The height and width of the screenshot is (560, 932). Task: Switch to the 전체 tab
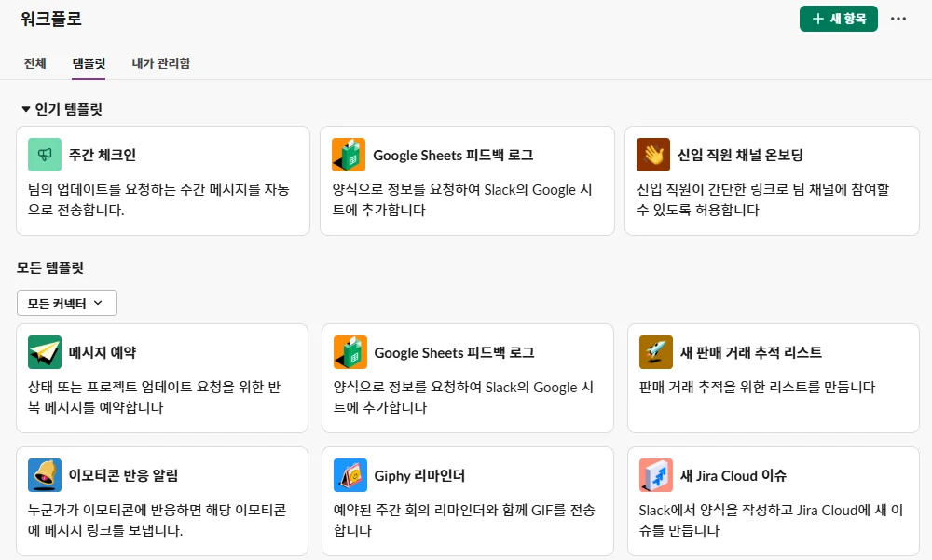point(35,63)
